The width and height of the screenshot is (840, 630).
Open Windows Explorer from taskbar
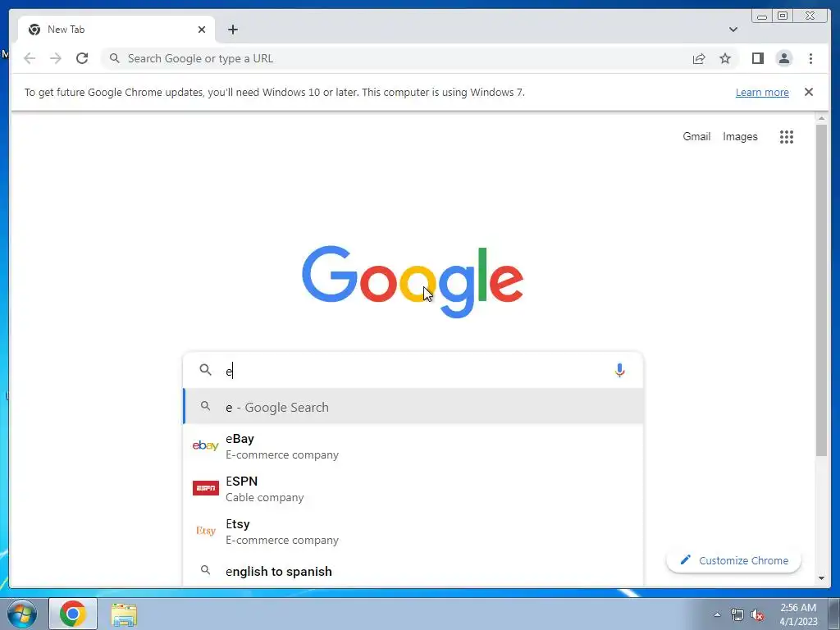point(124,614)
